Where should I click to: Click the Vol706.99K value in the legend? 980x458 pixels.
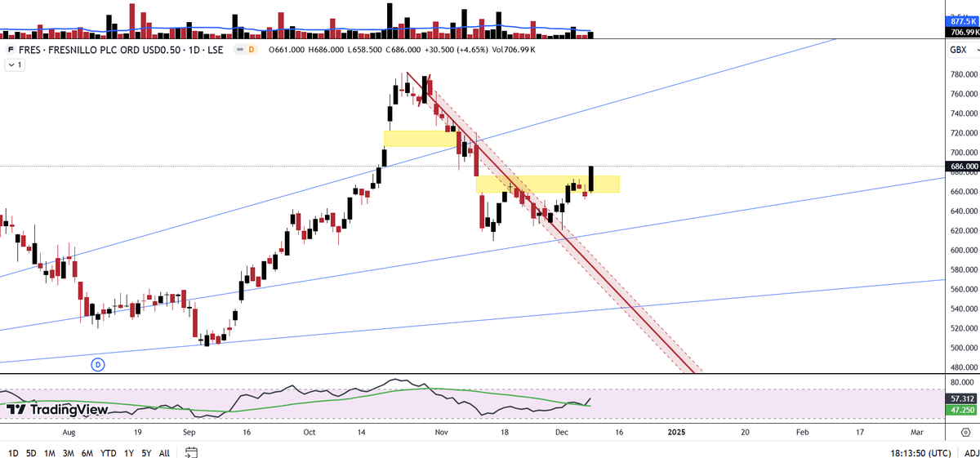512,50
